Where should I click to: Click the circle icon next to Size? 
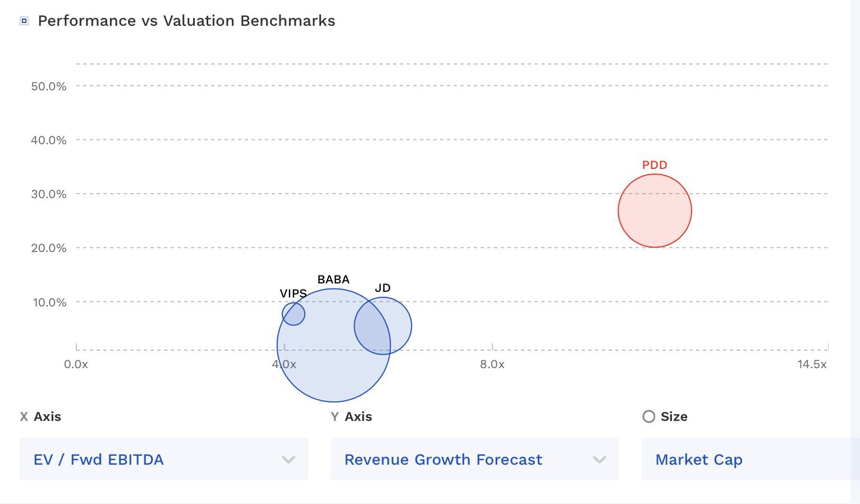(649, 416)
